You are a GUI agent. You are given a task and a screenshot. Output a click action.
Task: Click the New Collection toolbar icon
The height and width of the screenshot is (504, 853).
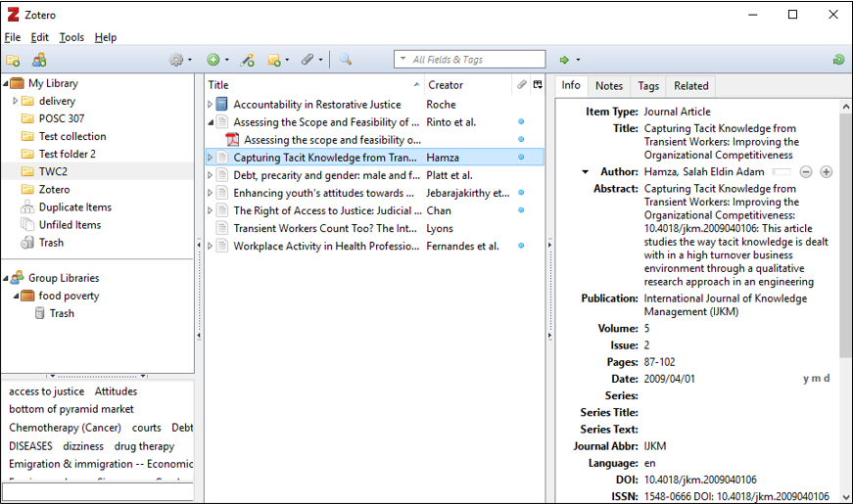13,60
